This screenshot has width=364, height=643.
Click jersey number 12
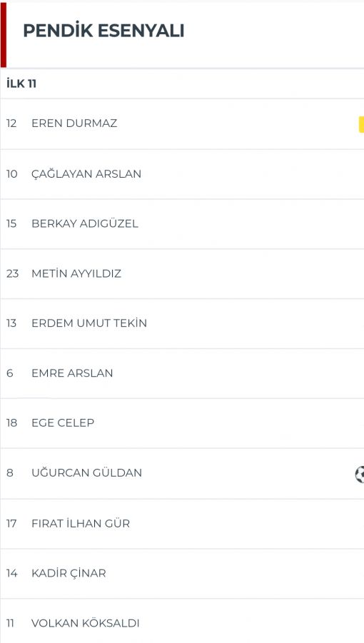coord(11,123)
